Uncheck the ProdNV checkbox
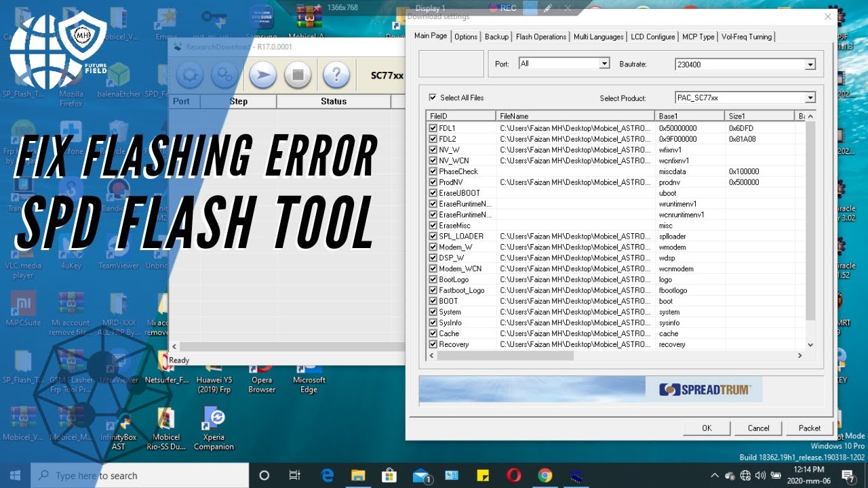868x488 pixels. (433, 182)
